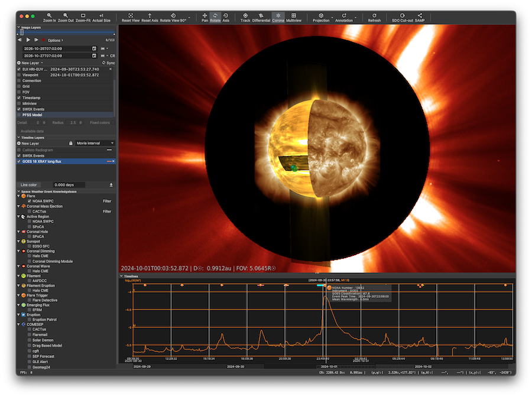Viewport: 532px width, 397px height.
Task: Click the start date field 2026-10-25T07:02:09
Action: (57, 48)
